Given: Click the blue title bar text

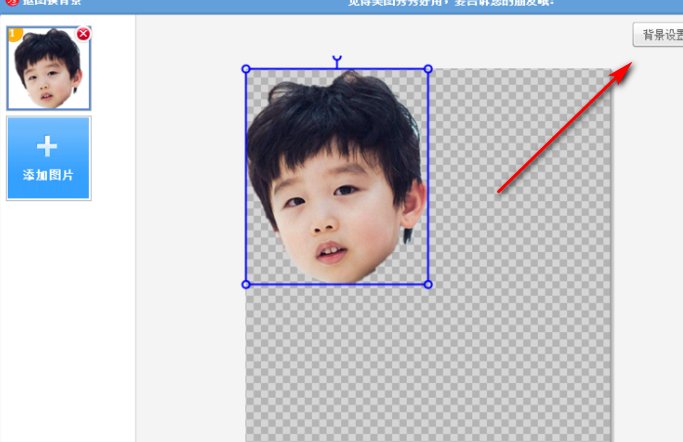Looking at the screenshot, I should (451, 3).
